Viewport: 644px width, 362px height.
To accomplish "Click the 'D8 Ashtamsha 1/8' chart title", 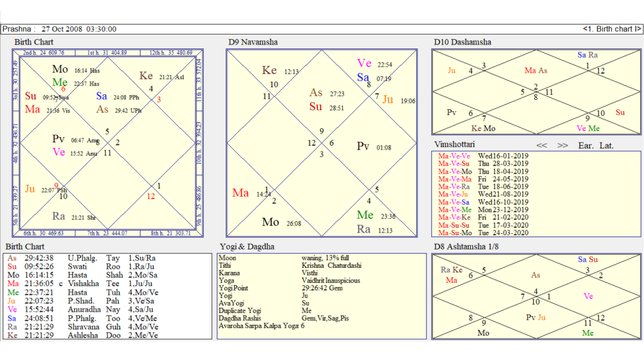I will point(466,246).
